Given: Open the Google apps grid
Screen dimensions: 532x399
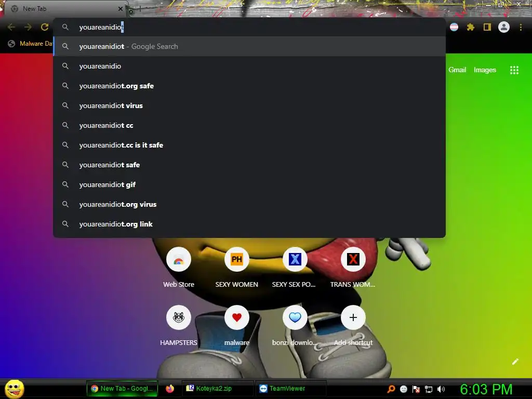Looking at the screenshot, I should pyautogui.click(x=514, y=70).
